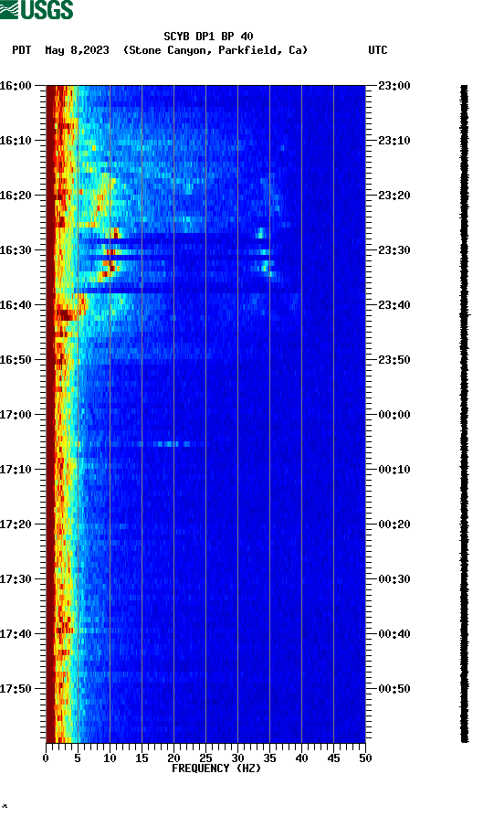Viewport: 504px width, 816px height.
Task: Click the 23:20 UTC time label
Action: [x=394, y=196]
